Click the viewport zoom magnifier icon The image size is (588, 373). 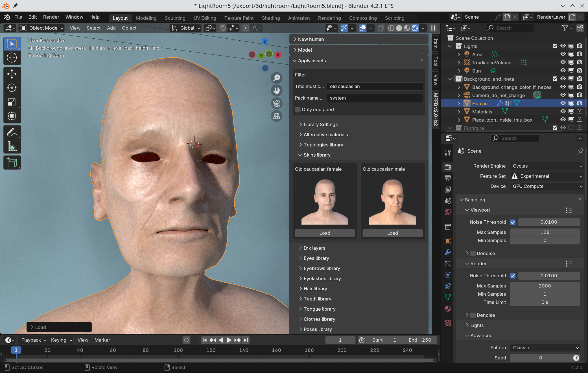pos(277,78)
